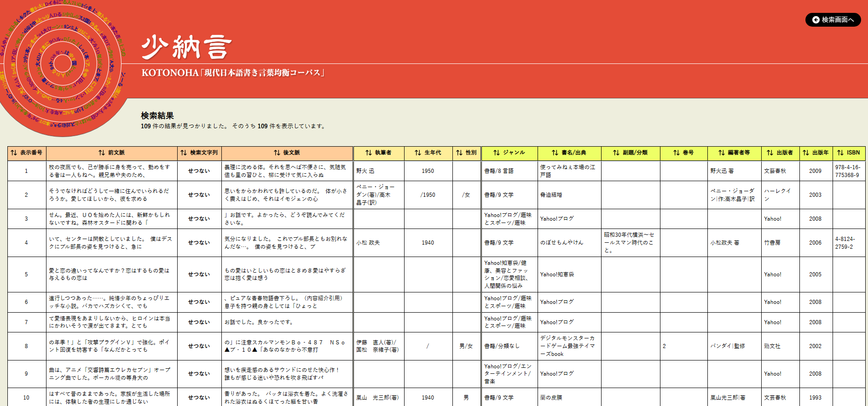Select バンダイ|監修 editor cell
This screenshot has width=868, height=406.
(735, 346)
